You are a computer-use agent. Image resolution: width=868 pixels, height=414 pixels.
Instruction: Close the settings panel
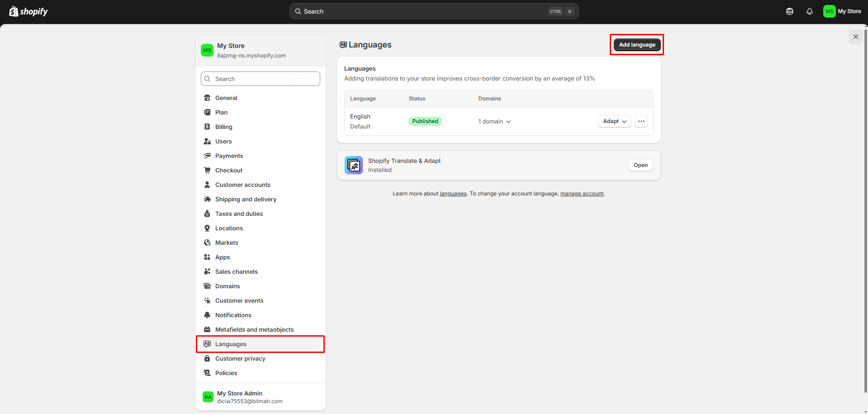coord(855,37)
